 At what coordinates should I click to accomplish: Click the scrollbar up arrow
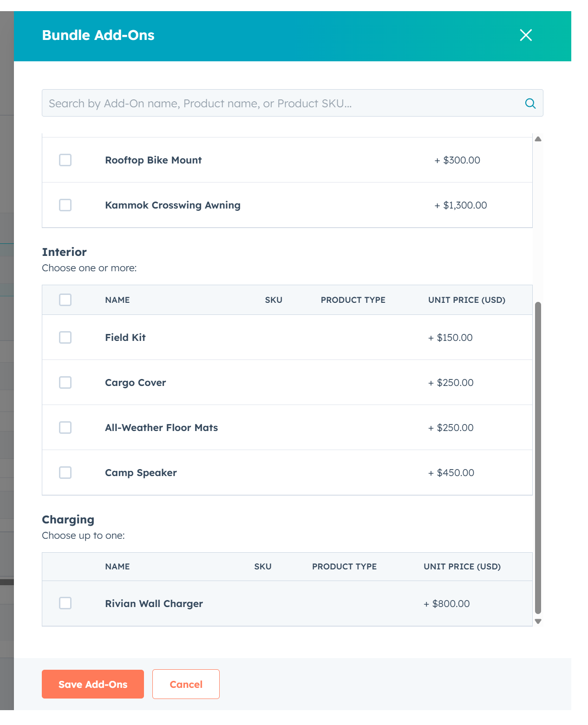point(538,138)
